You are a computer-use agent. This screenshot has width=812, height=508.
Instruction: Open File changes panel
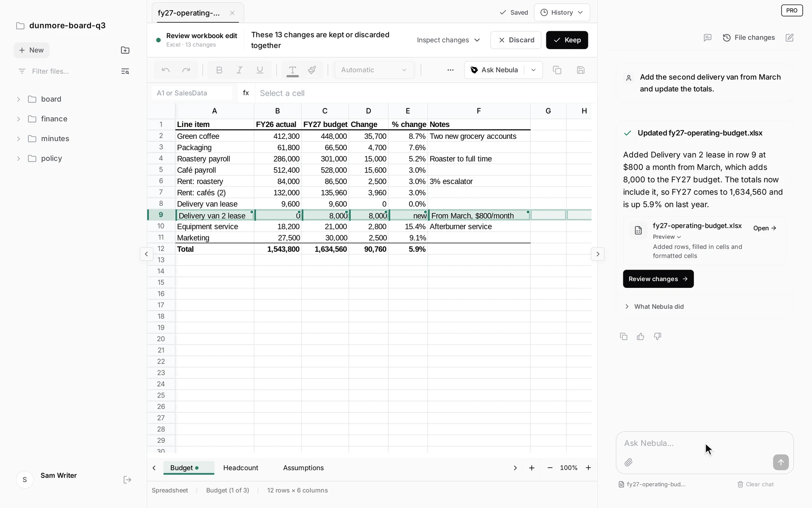749,38
